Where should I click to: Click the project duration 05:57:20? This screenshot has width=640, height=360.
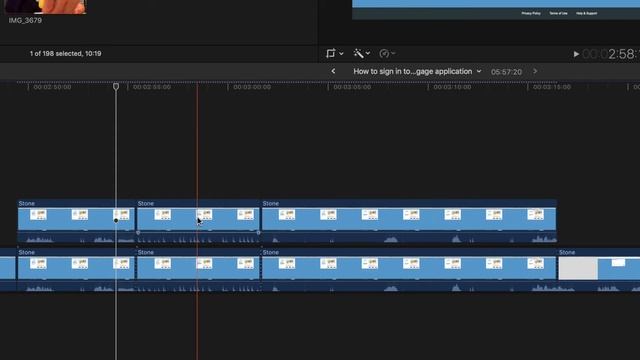tap(506, 72)
